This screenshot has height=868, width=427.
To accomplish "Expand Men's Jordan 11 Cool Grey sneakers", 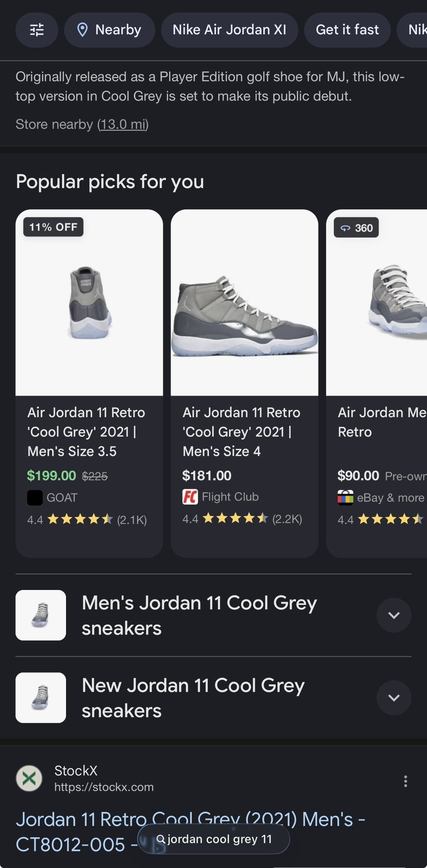I will pos(394,615).
